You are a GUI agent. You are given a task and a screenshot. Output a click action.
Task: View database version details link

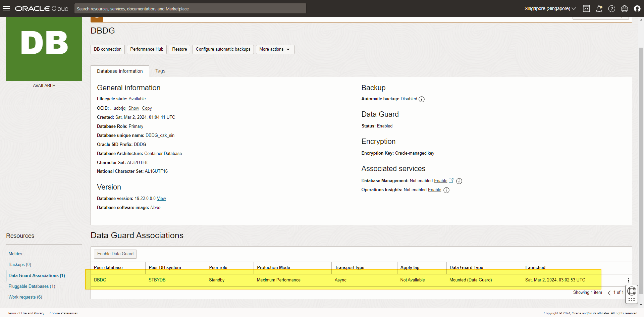(161, 199)
